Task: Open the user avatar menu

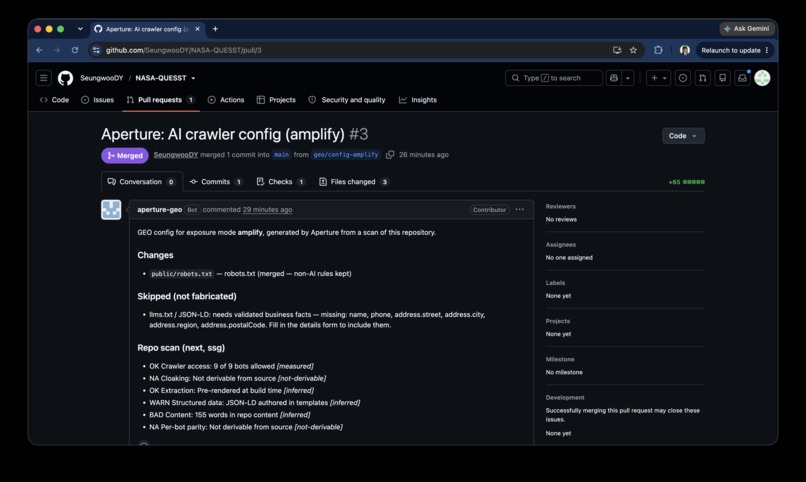Action: pos(762,78)
